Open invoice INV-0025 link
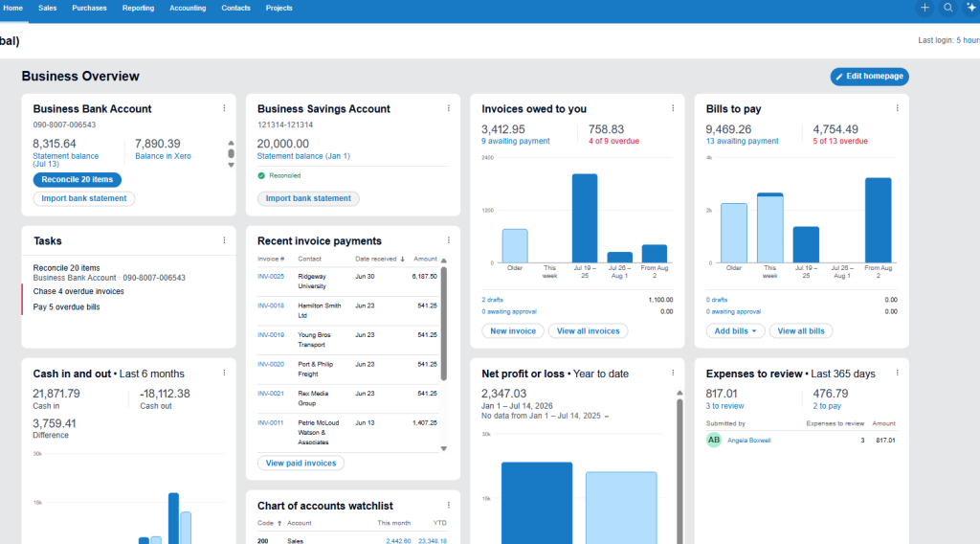Screen dimensions: 980x544 click(271, 277)
